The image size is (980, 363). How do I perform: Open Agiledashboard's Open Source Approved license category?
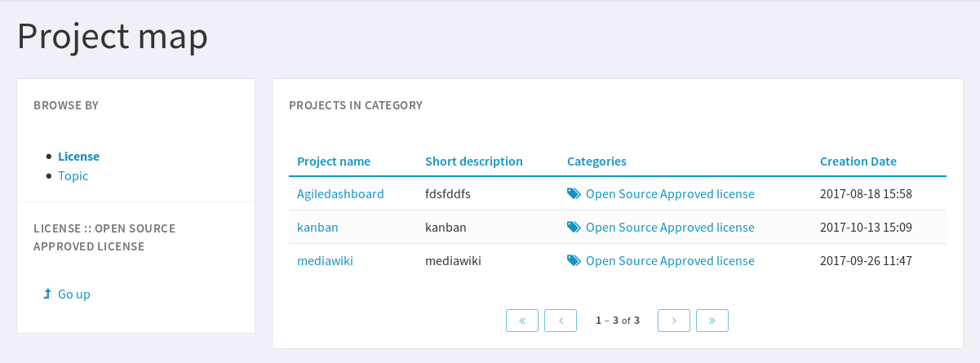tap(670, 194)
